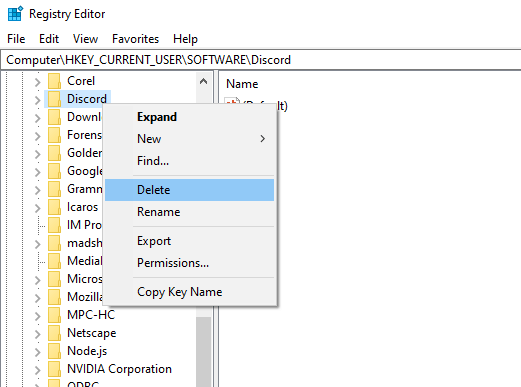521x387 pixels.
Task: Select the MPC-HC folder icon
Action: pos(54,315)
